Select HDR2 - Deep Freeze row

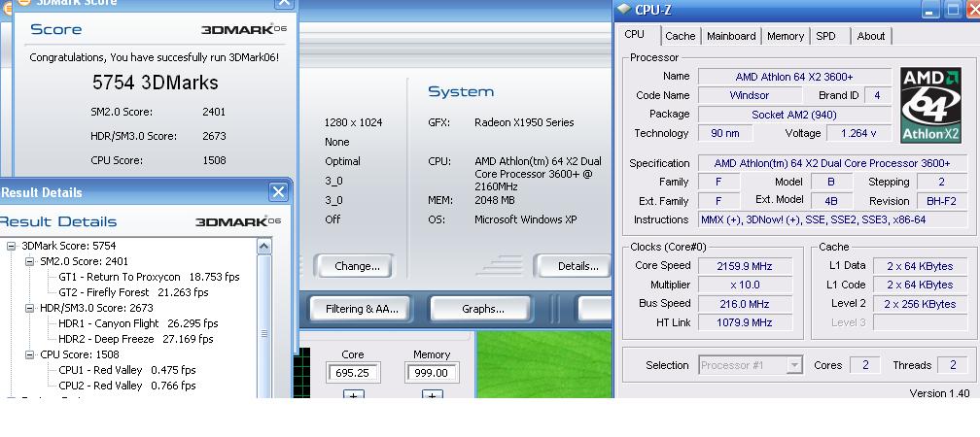(x=136, y=340)
